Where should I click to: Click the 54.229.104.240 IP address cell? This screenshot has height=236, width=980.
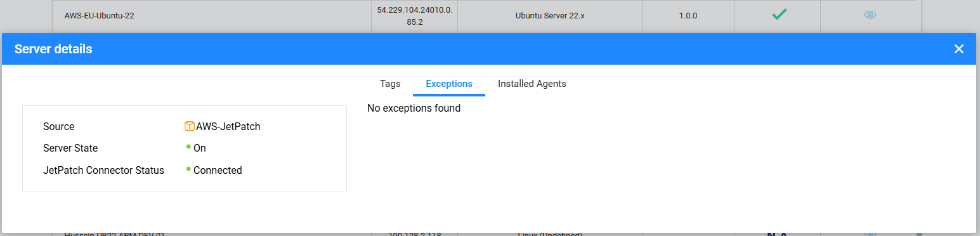tap(414, 16)
